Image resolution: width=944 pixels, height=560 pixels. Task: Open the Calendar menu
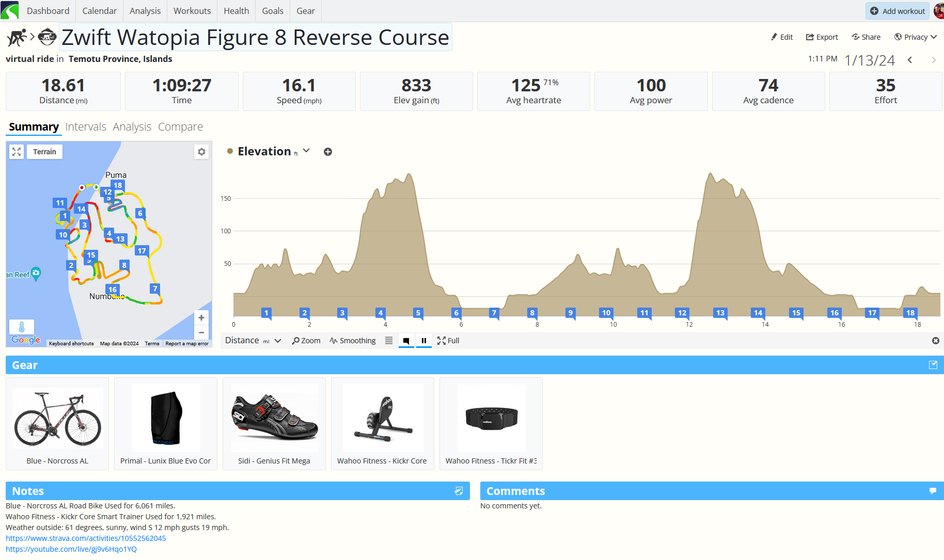[100, 11]
